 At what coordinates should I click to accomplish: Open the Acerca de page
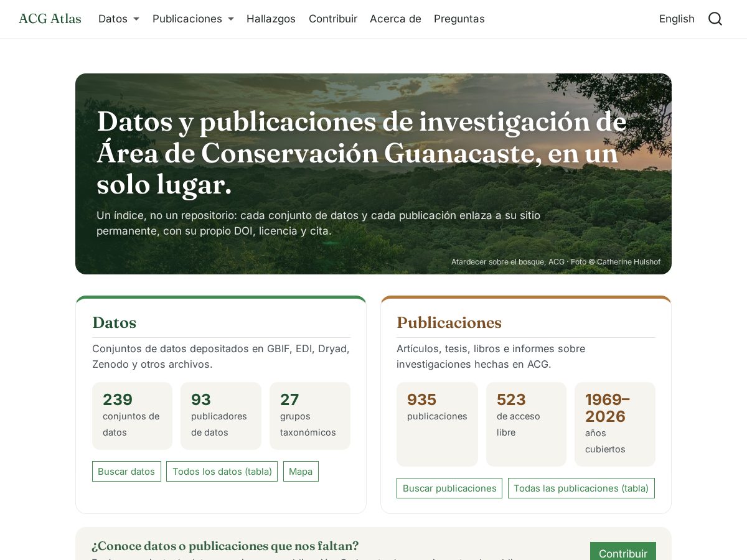(x=395, y=19)
